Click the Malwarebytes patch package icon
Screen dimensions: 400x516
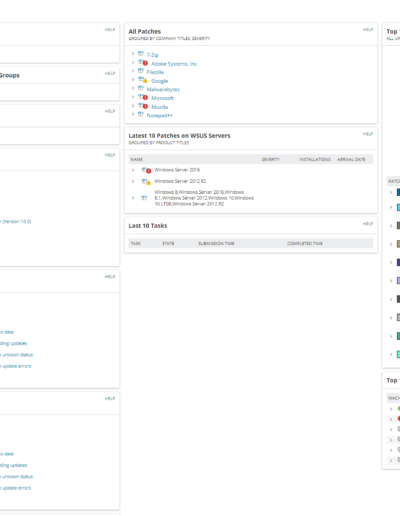[141, 89]
